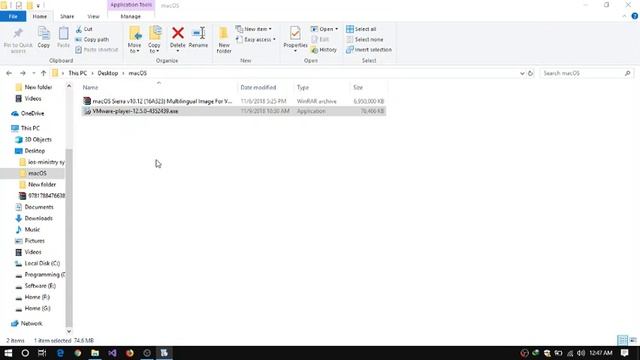Click the Rename icon
The height and width of the screenshot is (360, 640).
199,33
